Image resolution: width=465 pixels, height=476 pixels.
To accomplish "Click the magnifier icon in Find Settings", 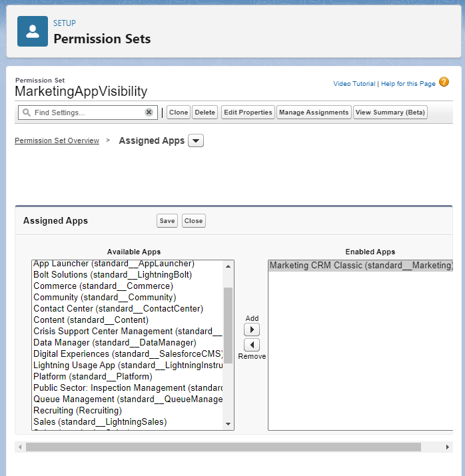I will tap(27, 113).
